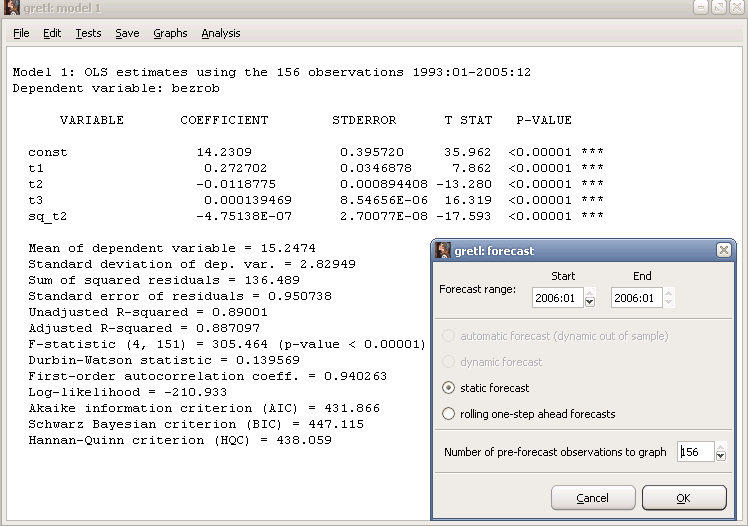
Task: Click the Akaike information criterion line
Action: point(204,408)
